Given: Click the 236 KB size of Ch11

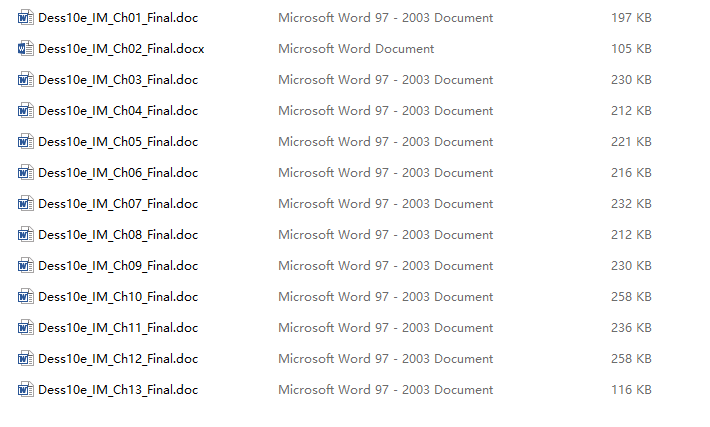Looking at the screenshot, I should (x=631, y=328).
